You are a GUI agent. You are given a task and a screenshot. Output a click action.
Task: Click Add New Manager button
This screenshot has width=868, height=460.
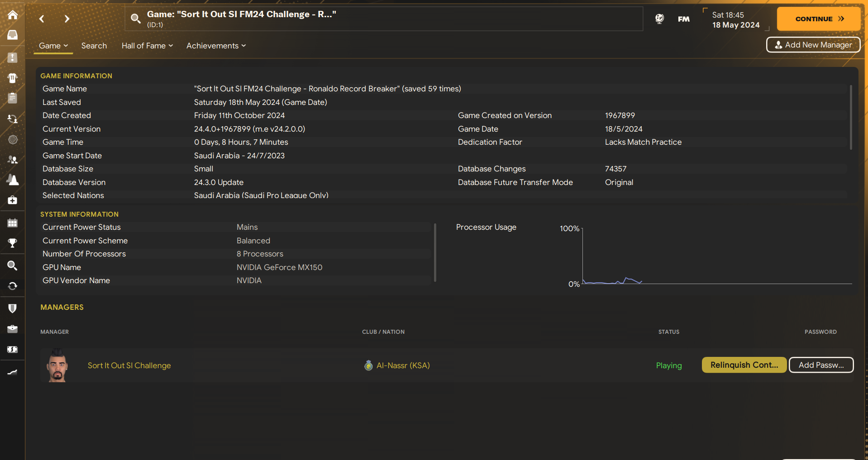coord(813,45)
